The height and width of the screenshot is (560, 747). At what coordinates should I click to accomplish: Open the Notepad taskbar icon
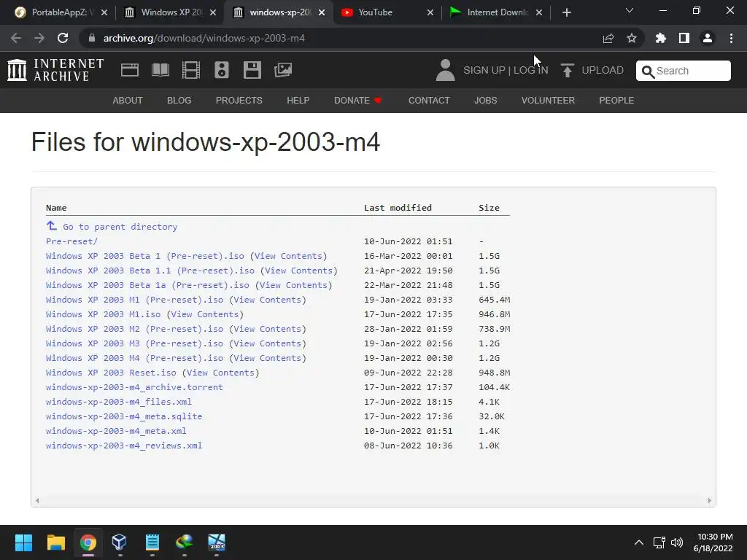152,542
